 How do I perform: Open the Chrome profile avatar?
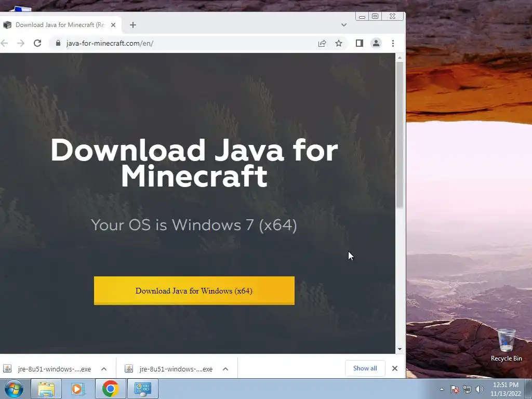coord(376,43)
